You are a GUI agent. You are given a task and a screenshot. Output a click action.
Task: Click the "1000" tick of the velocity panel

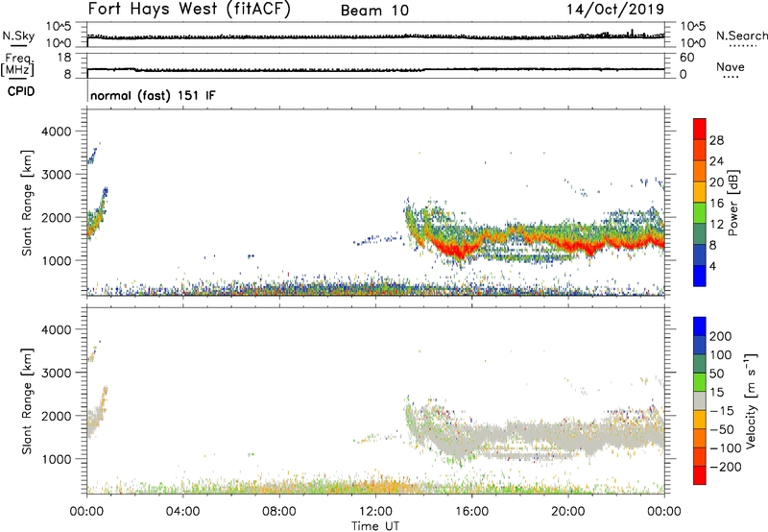pos(57,459)
